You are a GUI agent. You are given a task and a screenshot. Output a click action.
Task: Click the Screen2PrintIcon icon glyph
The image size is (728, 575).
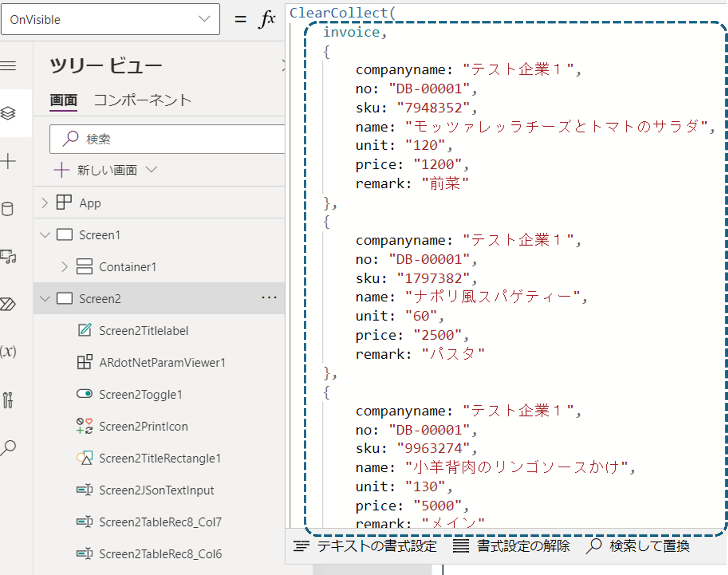[84, 426]
